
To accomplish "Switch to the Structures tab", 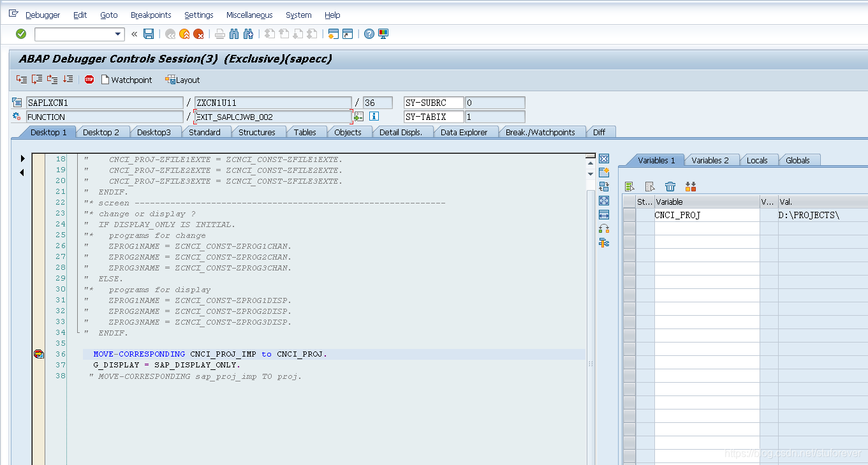I will (x=257, y=132).
